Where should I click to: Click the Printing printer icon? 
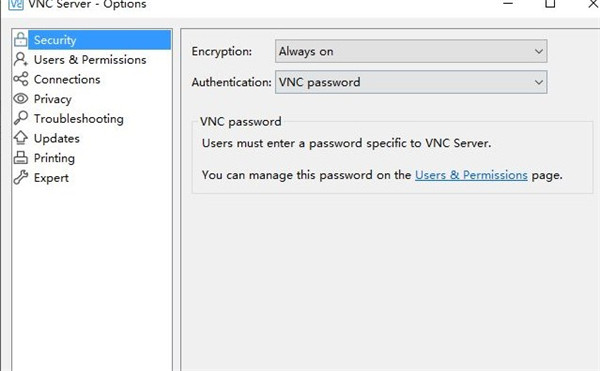[21, 158]
